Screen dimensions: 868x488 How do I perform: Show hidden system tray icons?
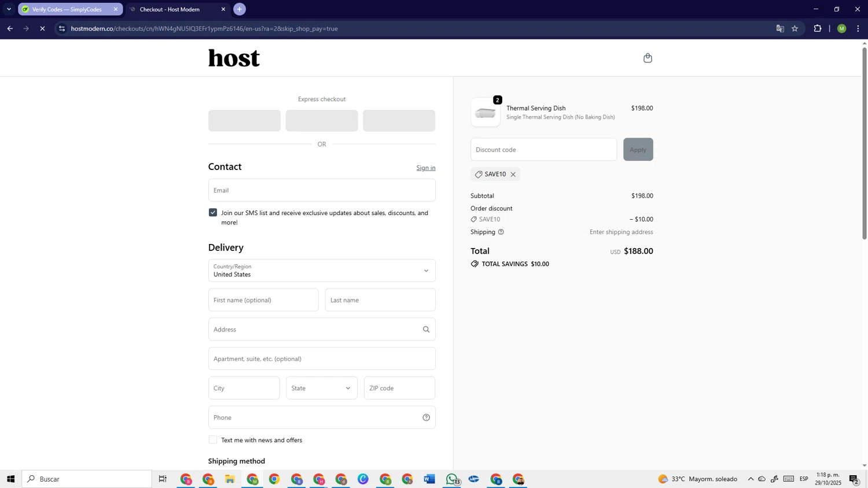click(751, 479)
